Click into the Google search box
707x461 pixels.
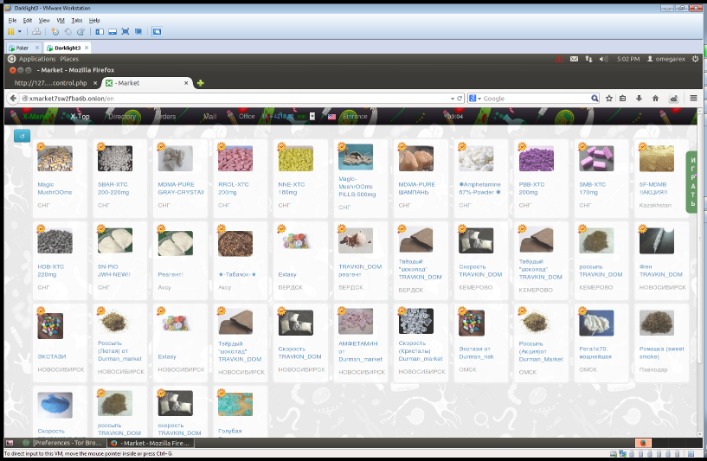536,98
